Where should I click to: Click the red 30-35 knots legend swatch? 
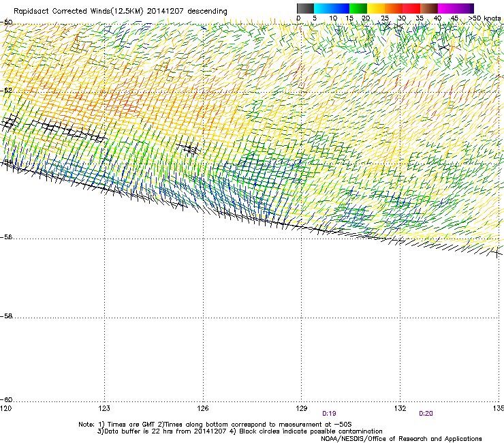411,8
